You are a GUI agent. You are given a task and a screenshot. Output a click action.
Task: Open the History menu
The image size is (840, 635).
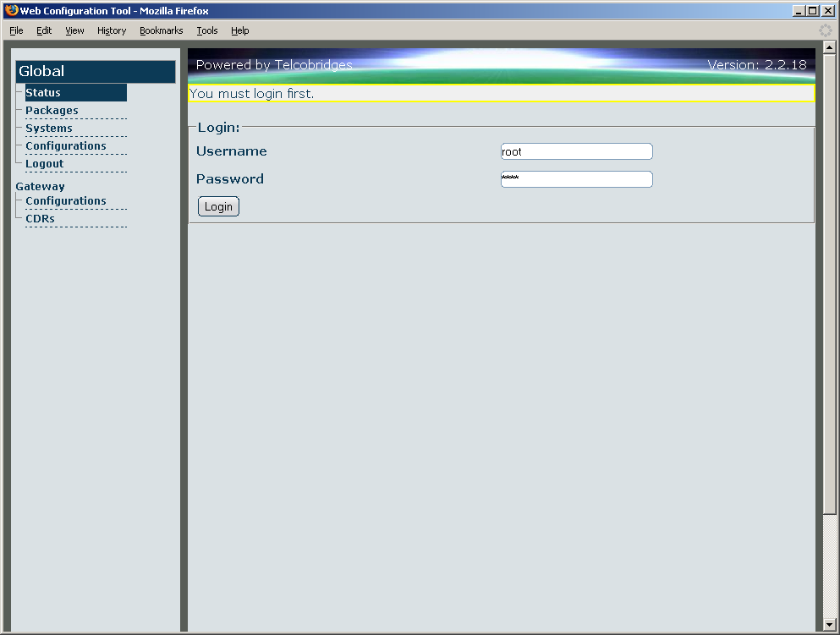coord(112,30)
